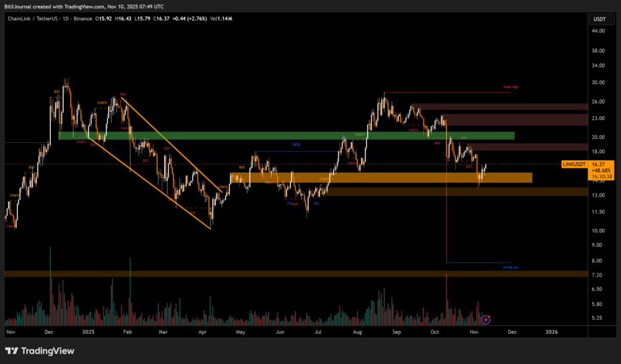Open the USDT currency selector
This screenshot has height=364, width=621.
pyautogui.click(x=598, y=19)
